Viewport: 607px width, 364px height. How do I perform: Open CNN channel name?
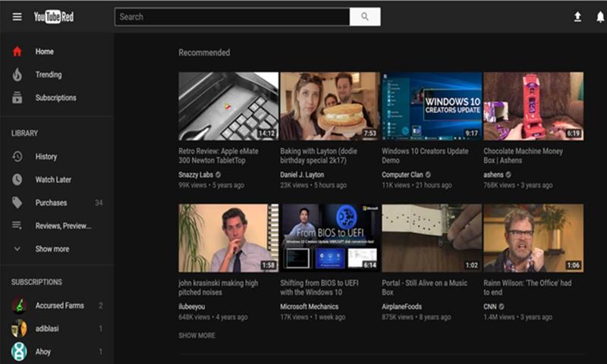click(489, 306)
